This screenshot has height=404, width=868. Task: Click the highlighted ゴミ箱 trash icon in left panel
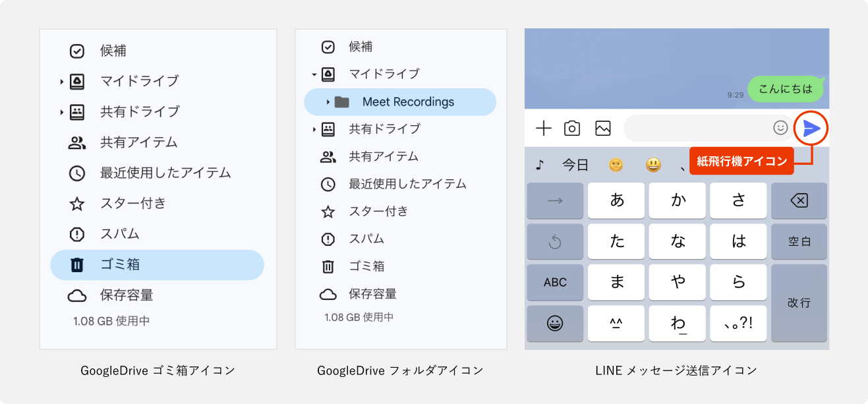click(x=77, y=265)
